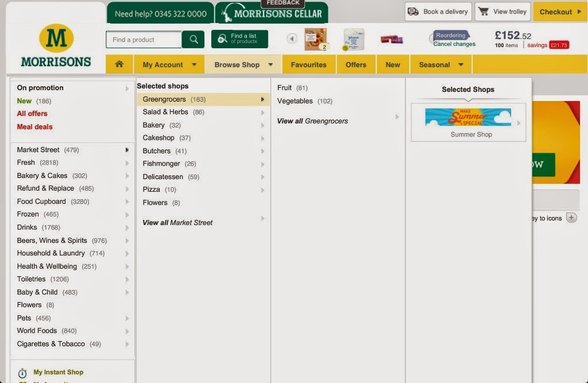
Task: Select Food Cupboard category
Action: coord(73,202)
